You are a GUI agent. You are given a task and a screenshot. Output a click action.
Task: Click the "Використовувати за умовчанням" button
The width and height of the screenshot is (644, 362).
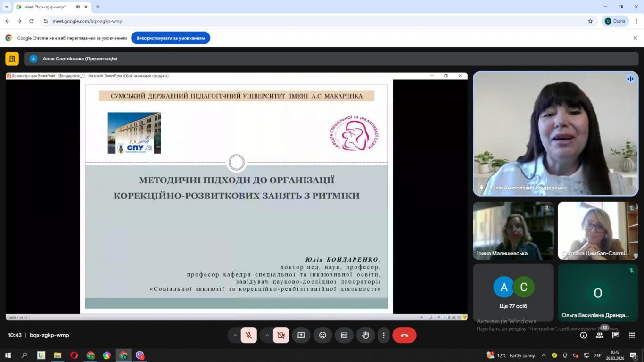pos(171,38)
